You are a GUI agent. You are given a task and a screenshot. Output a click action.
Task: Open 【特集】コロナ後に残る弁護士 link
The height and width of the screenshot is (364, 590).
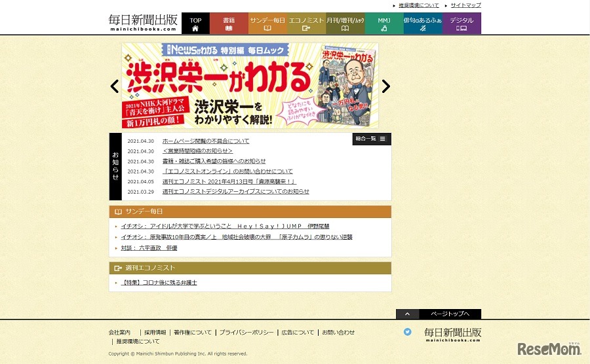click(x=159, y=282)
